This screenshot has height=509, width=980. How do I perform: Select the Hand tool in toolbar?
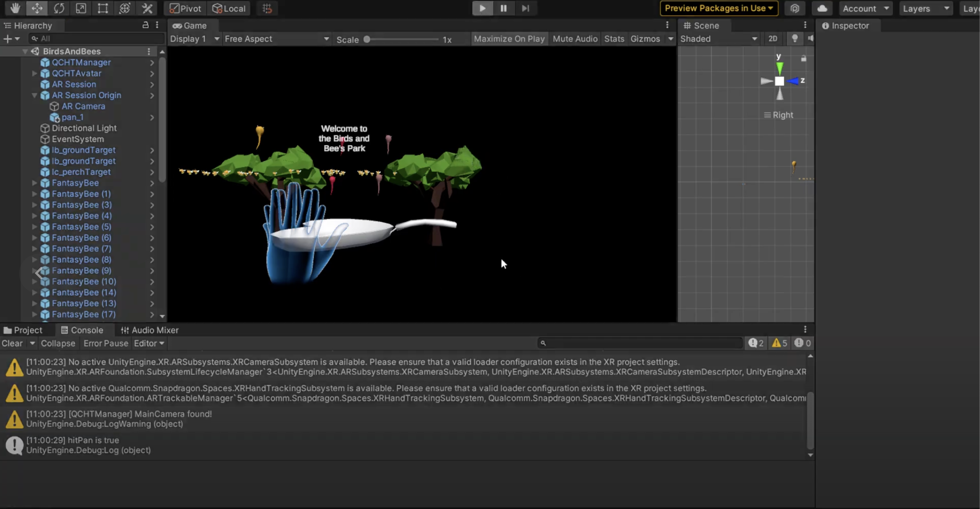[x=15, y=9]
